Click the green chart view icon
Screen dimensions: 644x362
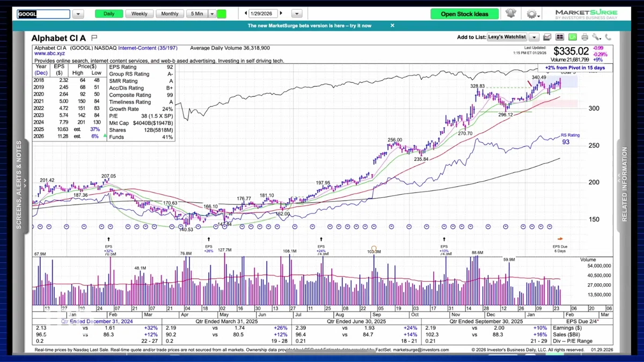pyautogui.click(x=572, y=37)
